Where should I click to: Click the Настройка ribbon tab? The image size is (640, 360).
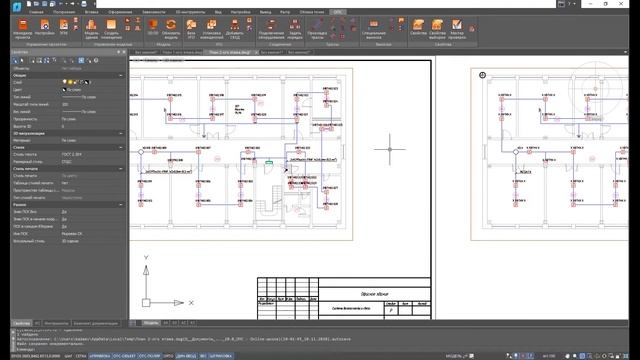click(240, 12)
